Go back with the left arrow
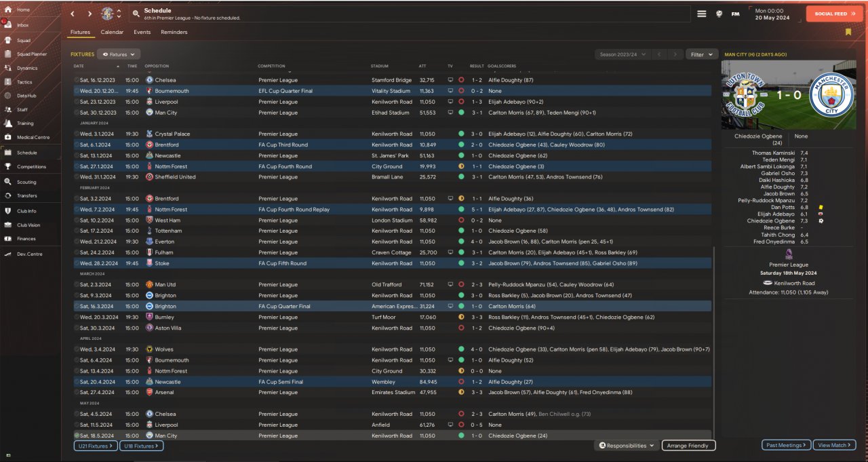 click(x=73, y=14)
